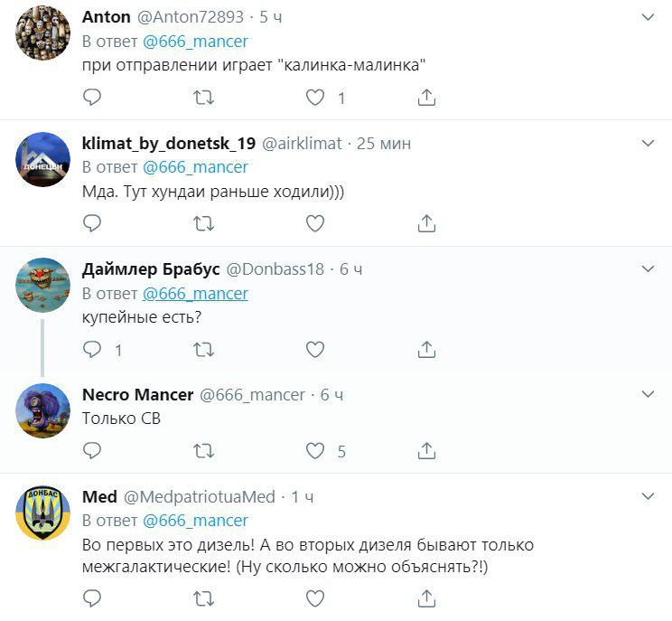672x621 pixels.
Task: Open @666_mancer mention in Anton's reply
Action: pos(196,42)
